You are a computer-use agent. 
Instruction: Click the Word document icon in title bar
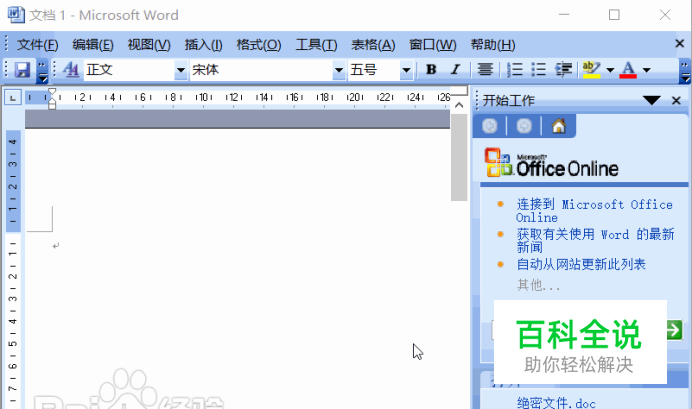click(x=16, y=15)
